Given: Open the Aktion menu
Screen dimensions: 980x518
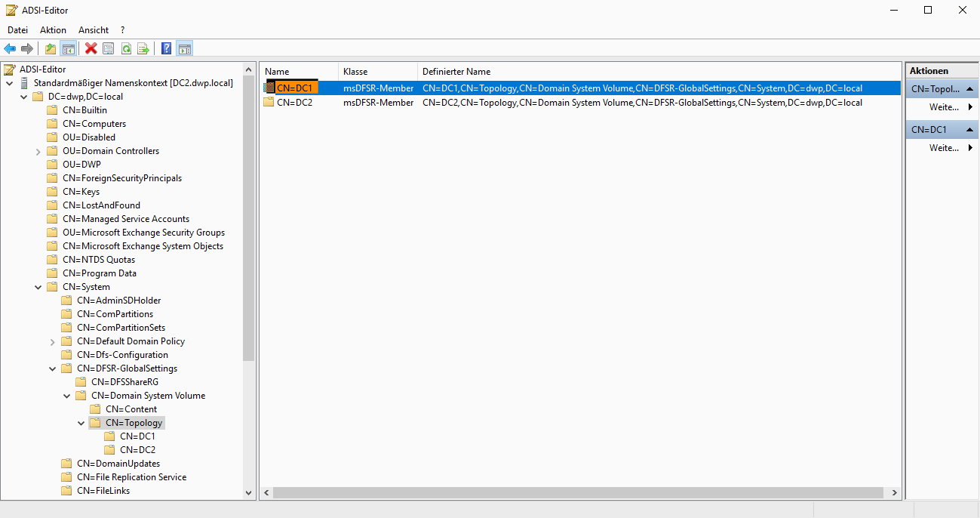Looking at the screenshot, I should [53, 30].
